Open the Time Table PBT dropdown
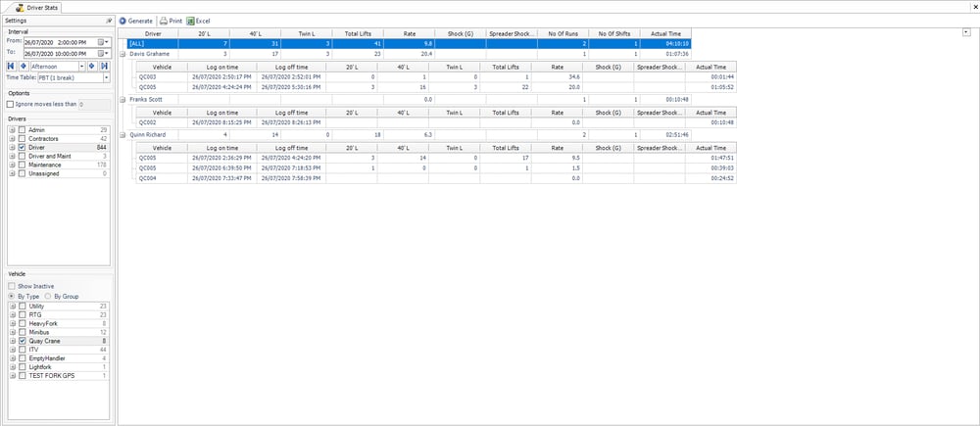This screenshot has width=980, height=426. pos(106,77)
